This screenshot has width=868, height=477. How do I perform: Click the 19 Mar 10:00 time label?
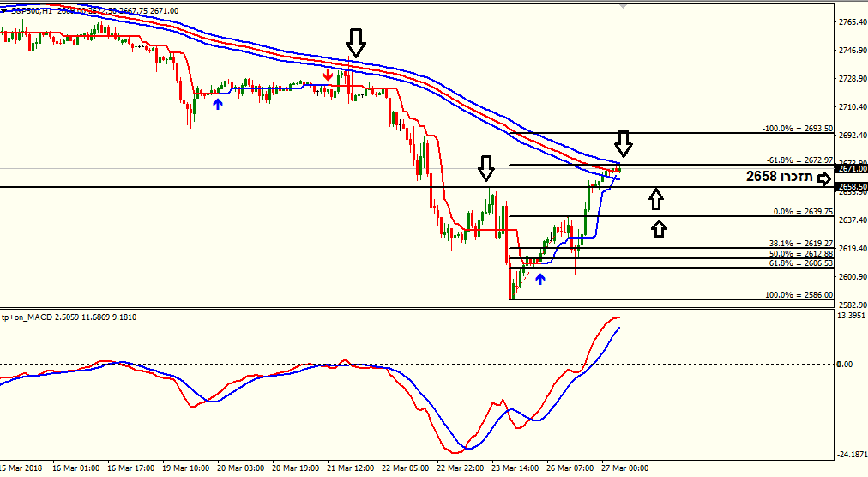tap(186, 468)
